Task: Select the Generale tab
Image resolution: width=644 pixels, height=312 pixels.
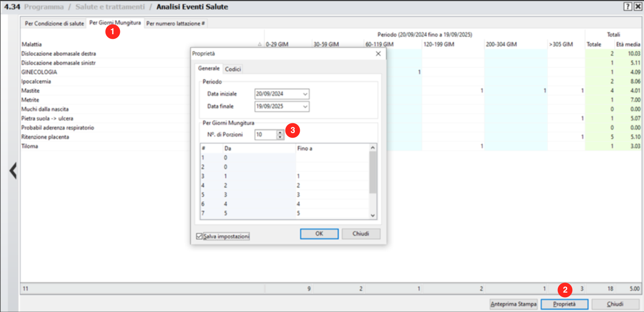Action: [x=209, y=68]
